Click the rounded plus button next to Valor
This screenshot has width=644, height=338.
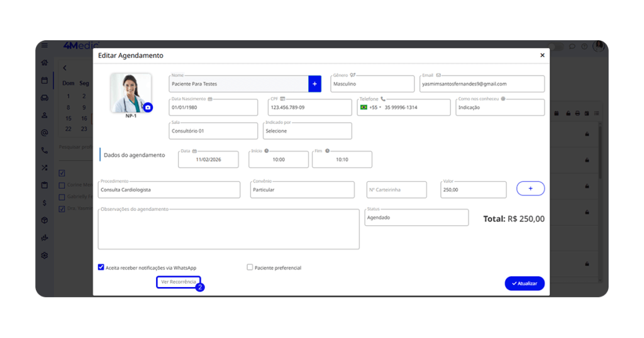(x=530, y=188)
